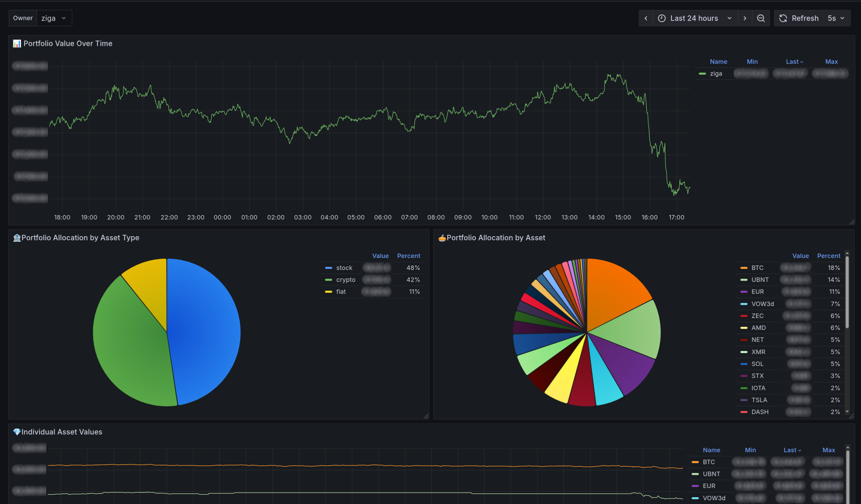Click Portfolio Value Over Time panel title
Screen dimensions: 861x504
click(x=68, y=44)
